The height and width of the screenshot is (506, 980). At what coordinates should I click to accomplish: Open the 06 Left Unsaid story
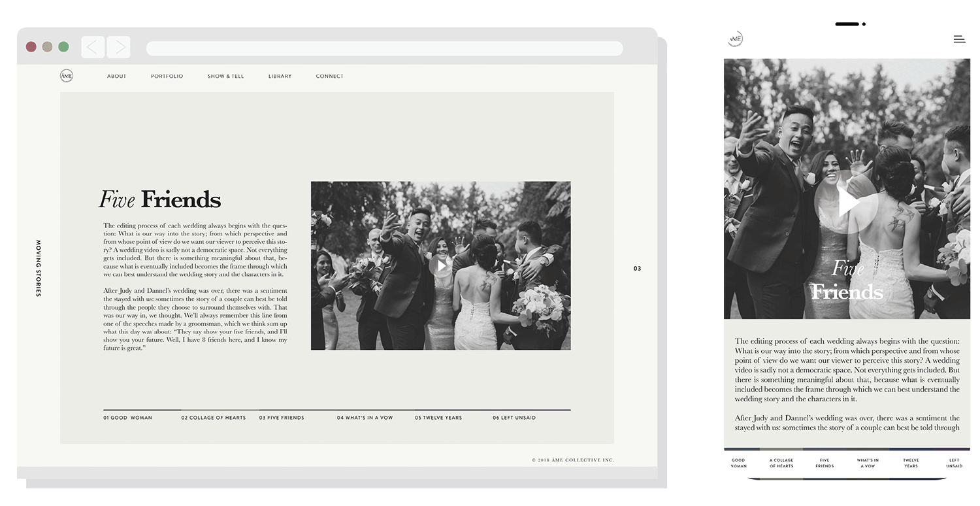click(514, 417)
